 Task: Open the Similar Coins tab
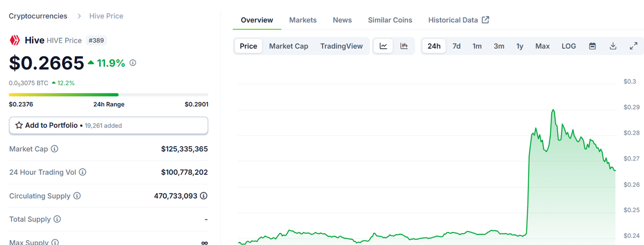(390, 20)
